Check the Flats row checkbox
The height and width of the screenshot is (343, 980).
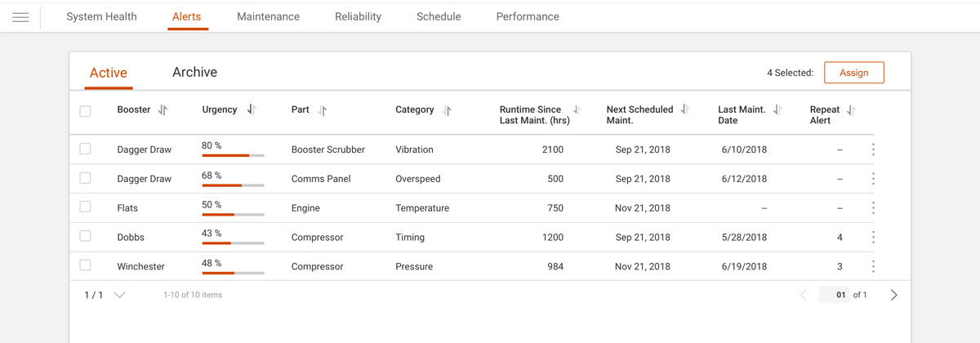tap(85, 207)
